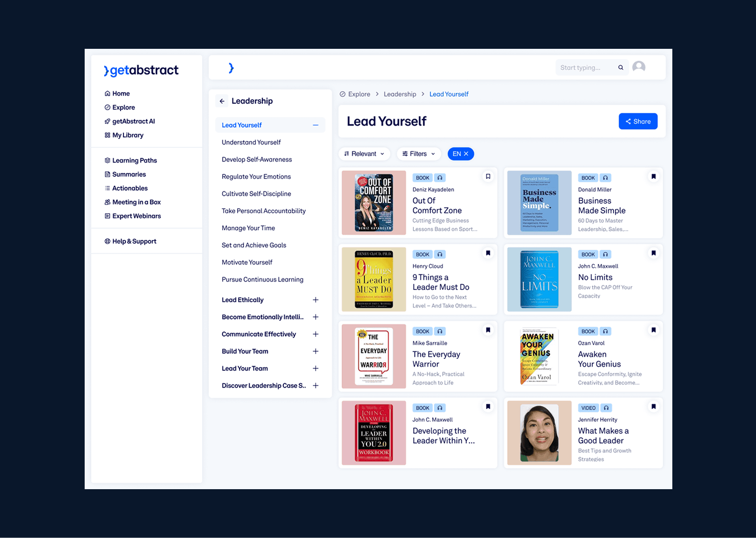Expand Become Emotionally Intelligent section
756x538 pixels.
pyautogui.click(x=315, y=317)
